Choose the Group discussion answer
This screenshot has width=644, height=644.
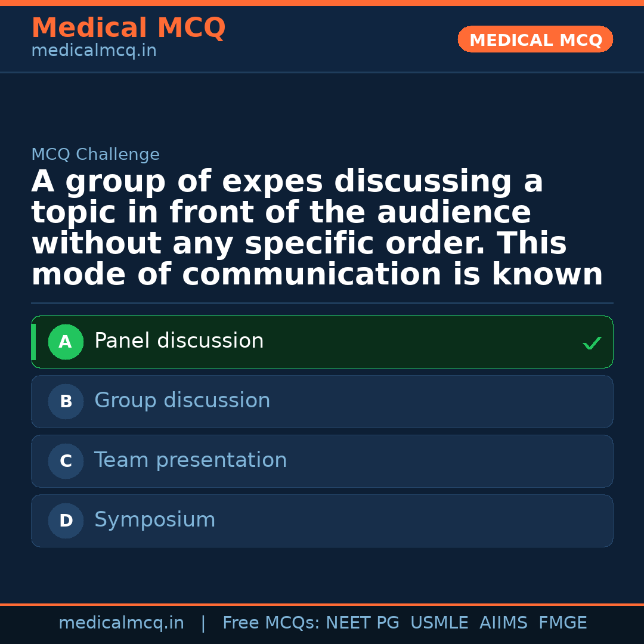[322, 401]
